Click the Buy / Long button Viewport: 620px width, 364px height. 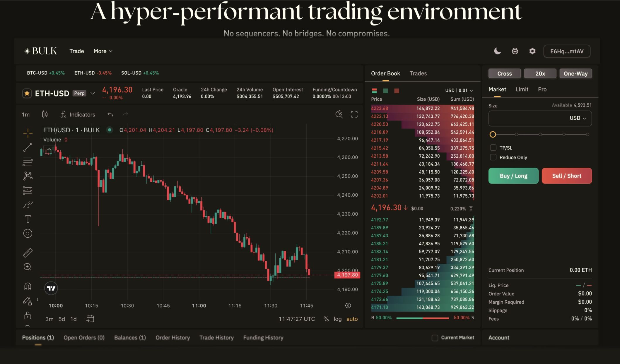point(513,176)
